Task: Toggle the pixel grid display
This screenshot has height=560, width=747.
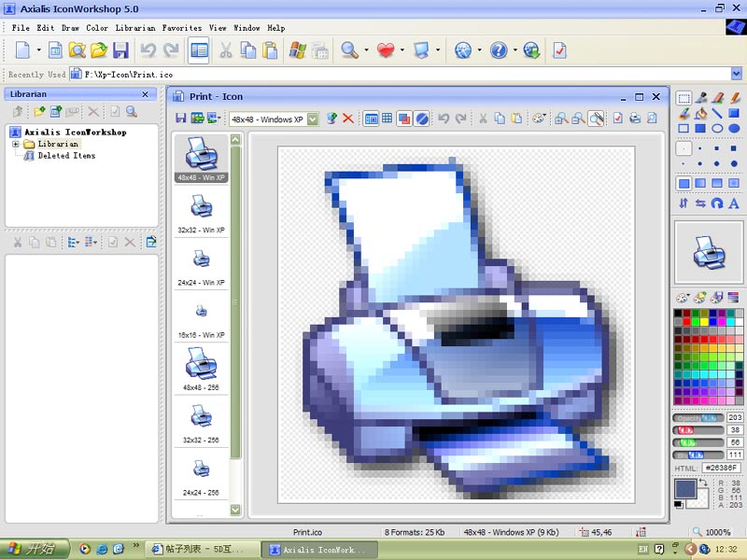Action: 388,119
